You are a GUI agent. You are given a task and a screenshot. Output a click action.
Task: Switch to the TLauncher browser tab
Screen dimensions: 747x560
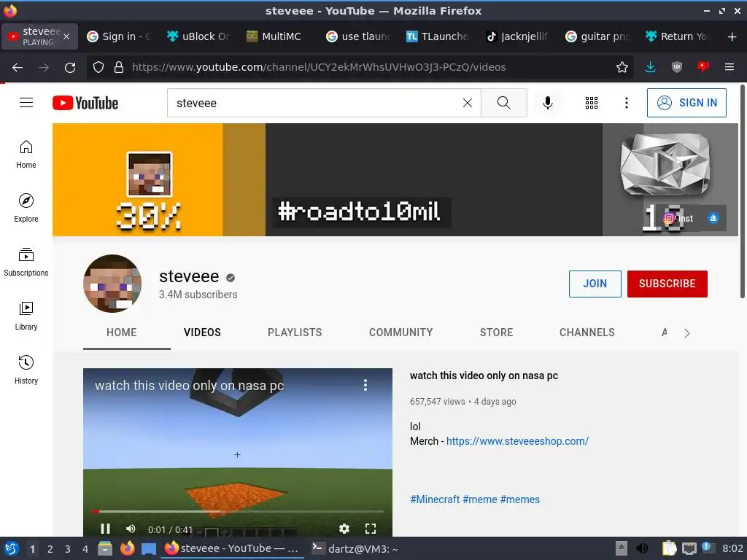438,36
